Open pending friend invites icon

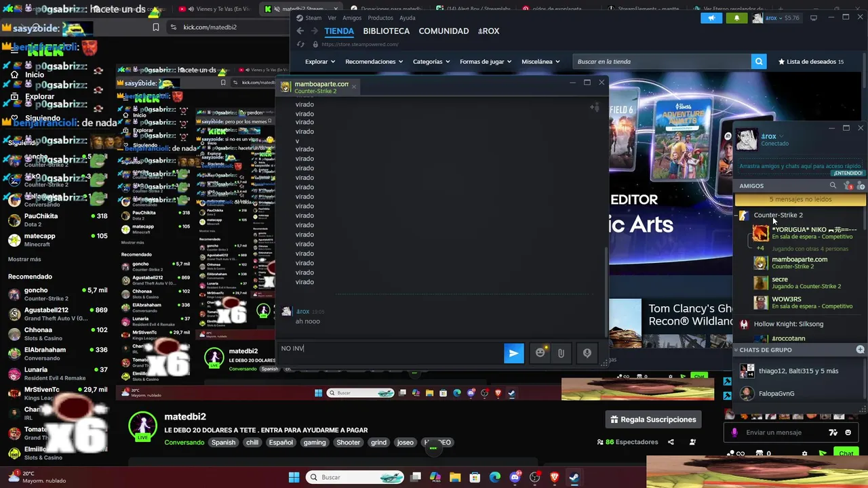[848, 185]
